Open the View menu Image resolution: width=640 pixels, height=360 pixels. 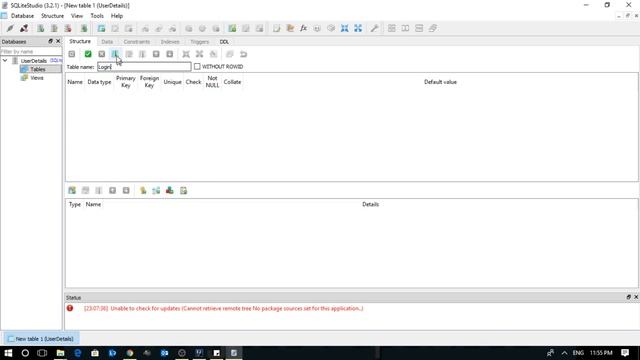(77, 16)
